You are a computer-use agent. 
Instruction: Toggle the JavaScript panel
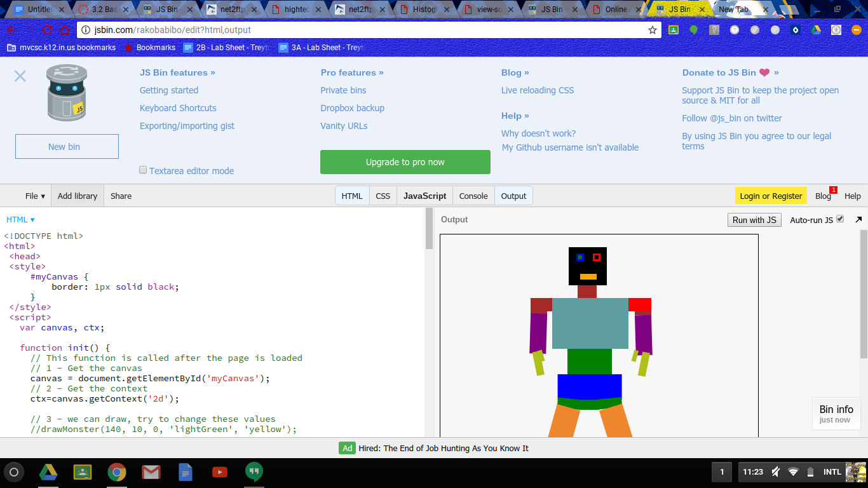point(424,196)
